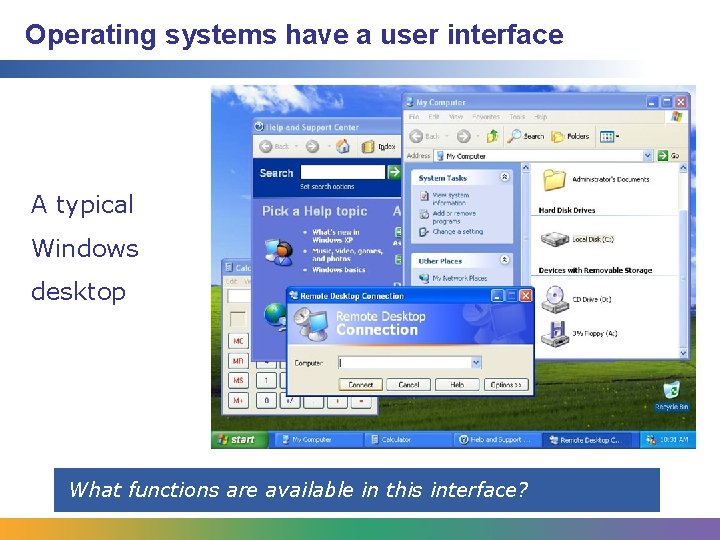Click the Options >> button
Image resolution: width=720 pixels, height=540 pixels.
click(506, 384)
